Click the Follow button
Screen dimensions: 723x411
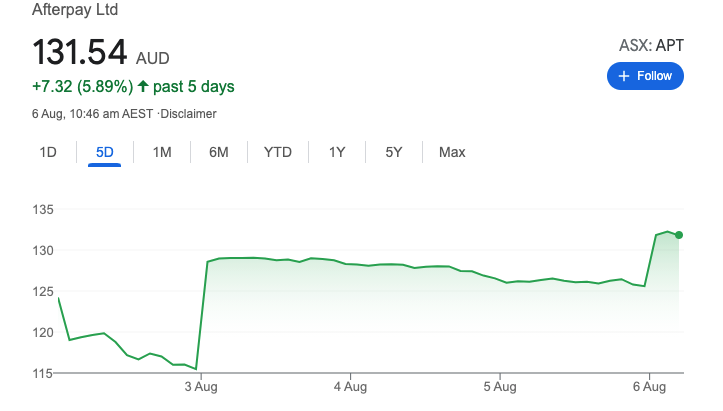point(645,76)
